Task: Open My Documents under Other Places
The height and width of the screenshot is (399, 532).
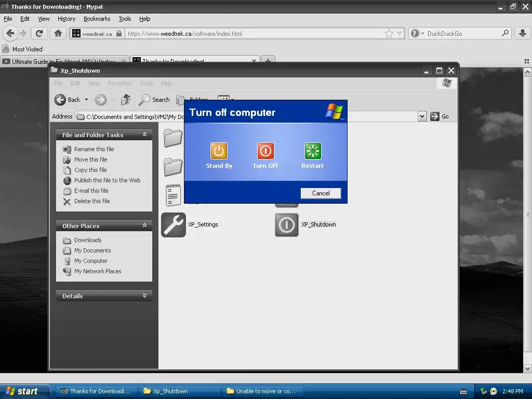Action: tap(92, 250)
